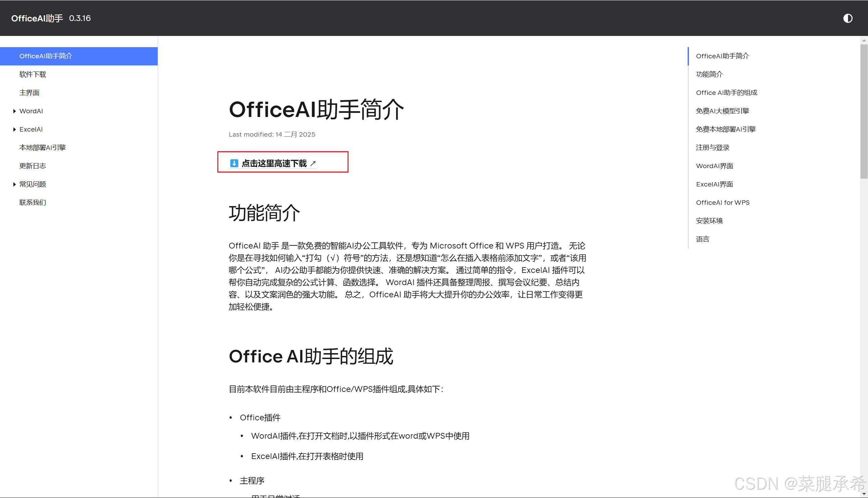Expand the 常见问题 sidebar section
This screenshot has height=498, width=868.
(14, 184)
